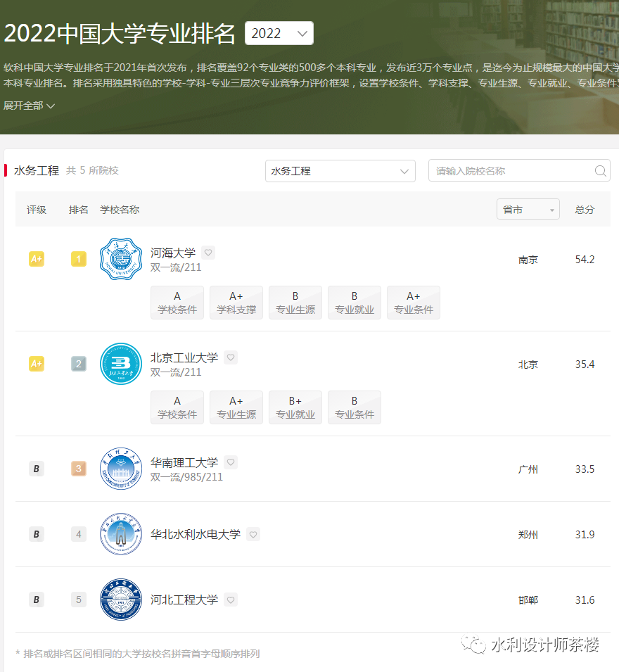Image resolution: width=619 pixels, height=672 pixels.
Task: Click the gold rank 1 badge
Action: (79, 259)
